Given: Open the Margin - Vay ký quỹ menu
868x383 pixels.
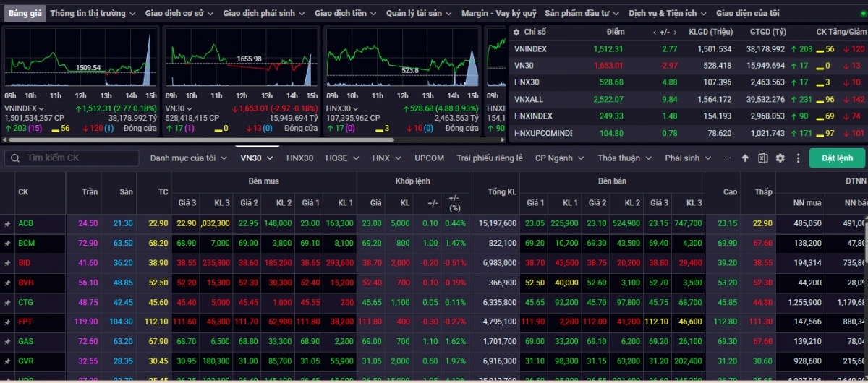Looking at the screenshot, I should click(499, 13).
